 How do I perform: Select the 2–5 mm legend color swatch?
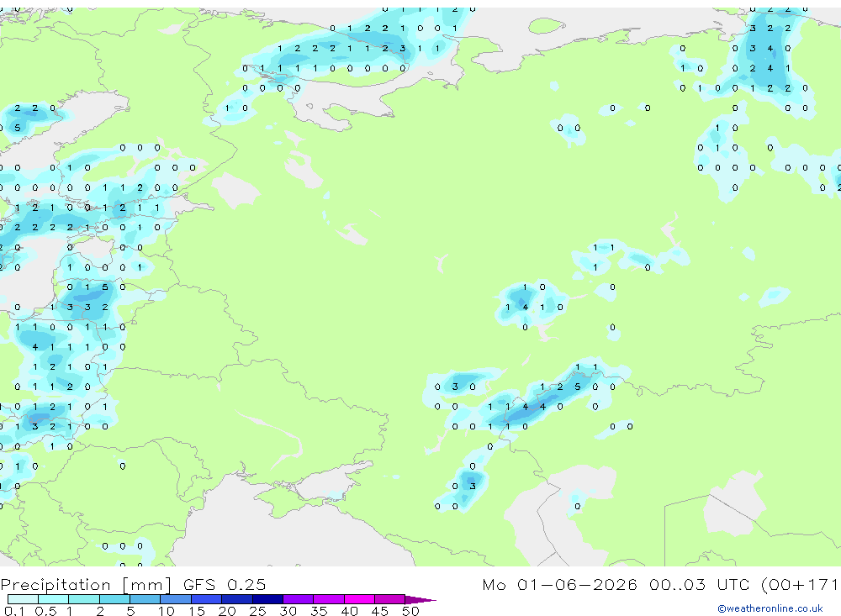tap(114, 599)
